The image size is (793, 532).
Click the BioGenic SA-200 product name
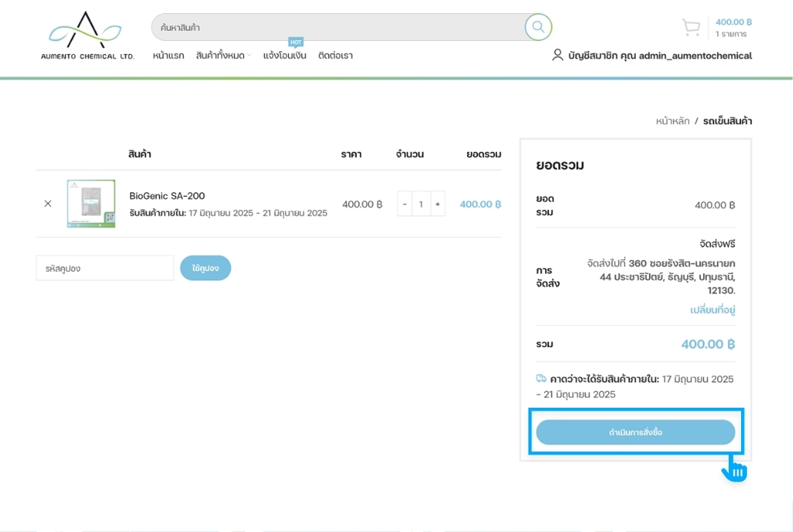pyautogui.click(x=167, y=196)
